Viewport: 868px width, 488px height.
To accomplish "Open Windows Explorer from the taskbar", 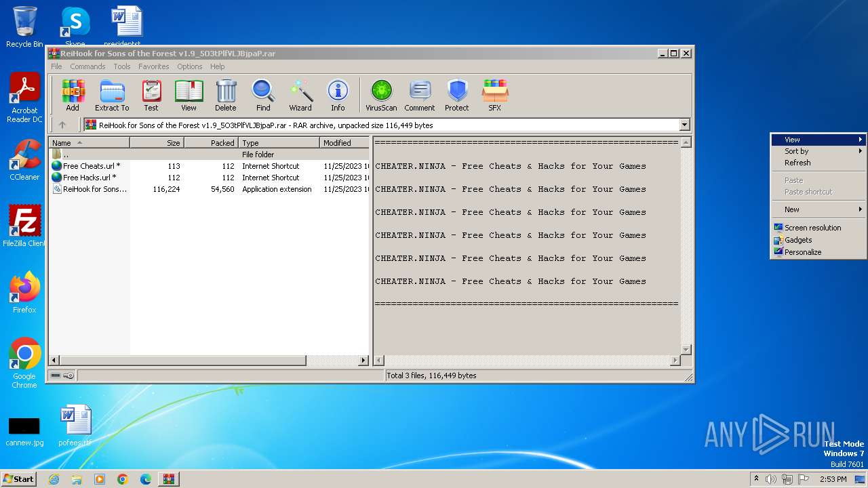I will click(77, 479).
